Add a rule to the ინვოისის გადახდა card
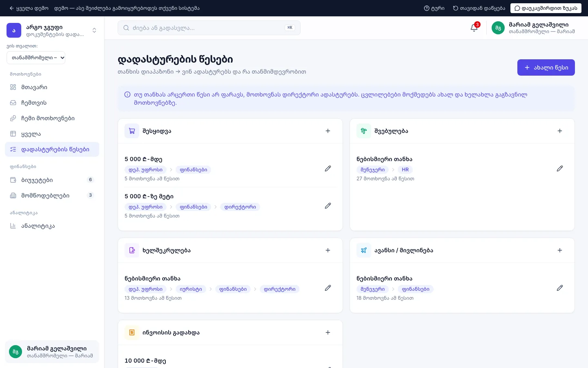This screenshot has height=368, width=588. click(328, 332)
